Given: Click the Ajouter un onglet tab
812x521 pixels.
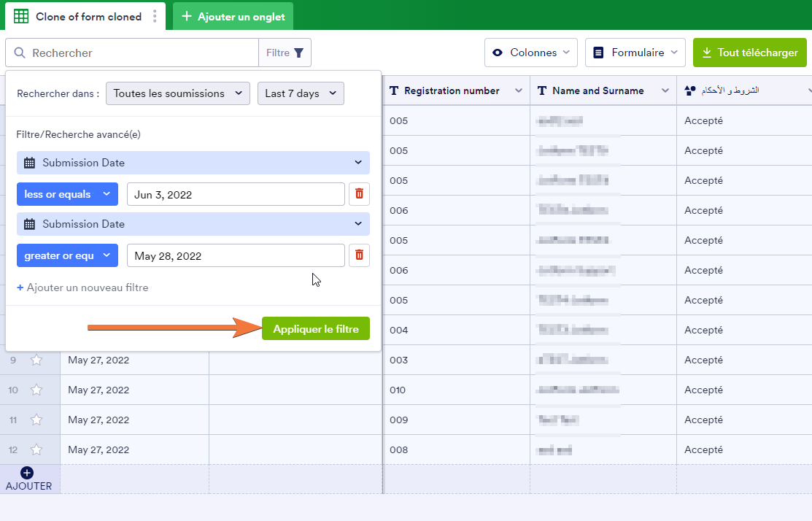Looking at the screenshot, I should 233,16.
